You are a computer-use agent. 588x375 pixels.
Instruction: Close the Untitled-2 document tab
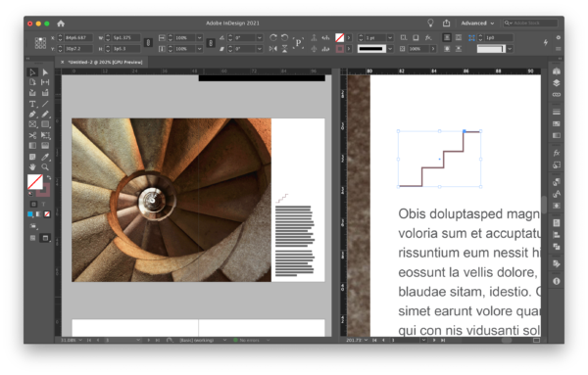pos(63,63)
